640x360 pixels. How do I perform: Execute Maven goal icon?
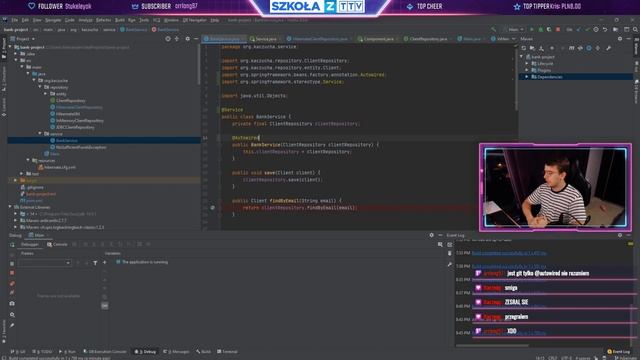click(571, 48)
